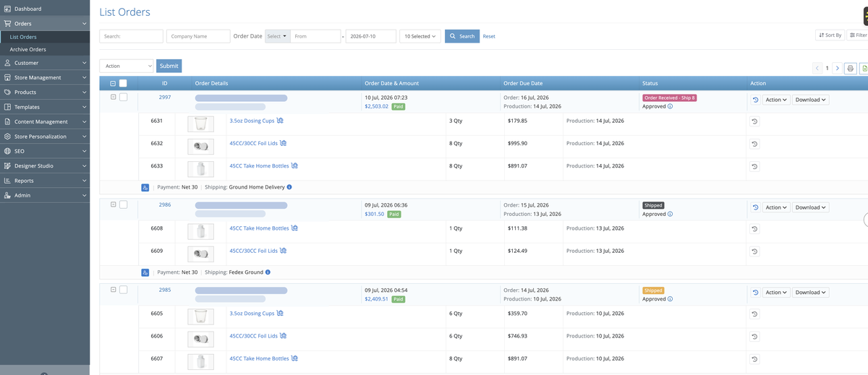View history of item 6631
The width and height of the screenshot is (868, 375).
(x=754, y=121)
